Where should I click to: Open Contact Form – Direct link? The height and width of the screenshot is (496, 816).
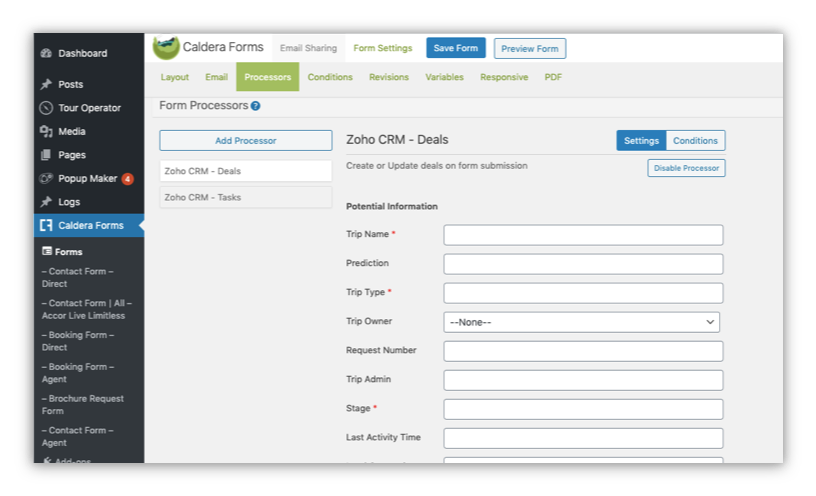point(77,277)
